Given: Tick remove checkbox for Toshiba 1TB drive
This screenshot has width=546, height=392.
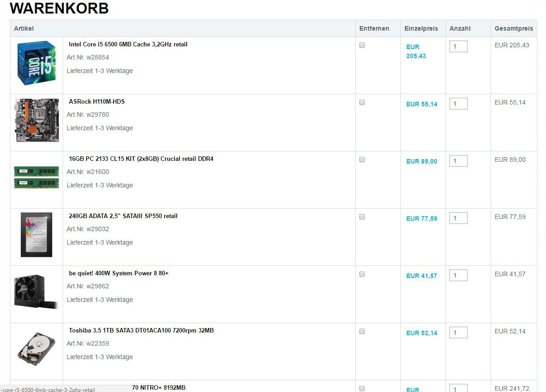Looking at the screenshot, I should (362, 331).
